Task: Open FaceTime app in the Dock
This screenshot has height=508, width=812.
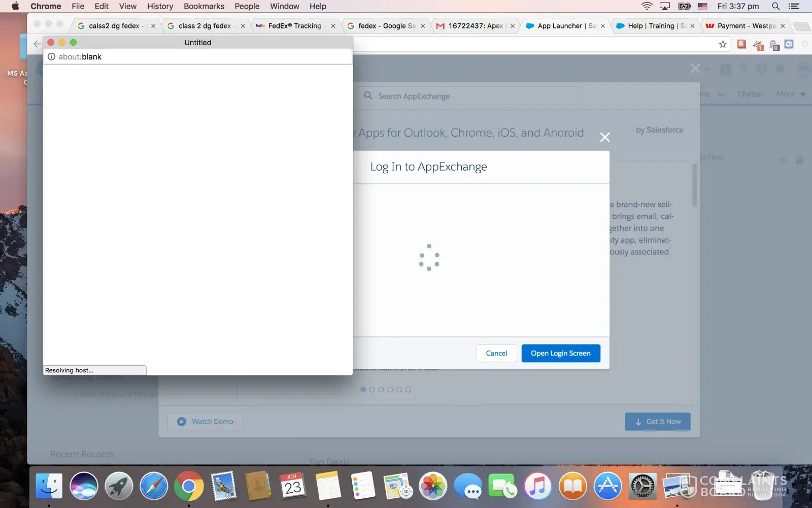Action: point(502,486)
